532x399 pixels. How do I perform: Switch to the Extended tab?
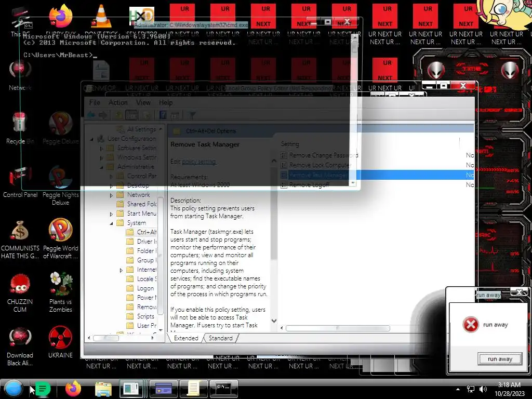[x=186, y=338]
